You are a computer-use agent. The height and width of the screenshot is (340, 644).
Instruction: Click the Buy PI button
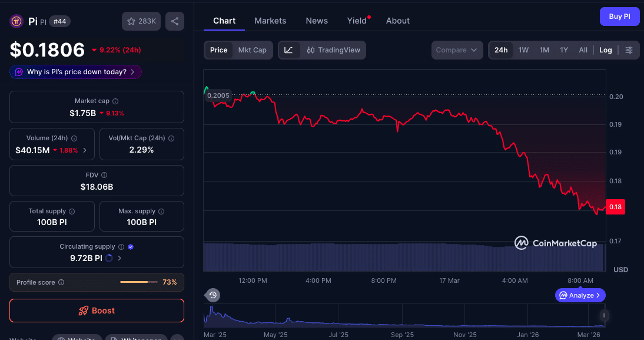point(619,16)
